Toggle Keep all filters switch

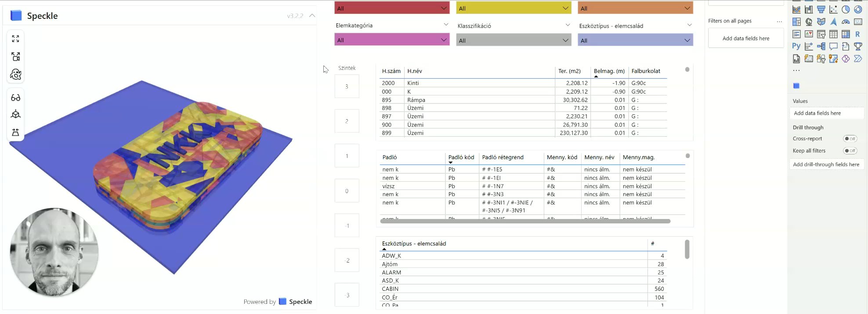(850, 151)
